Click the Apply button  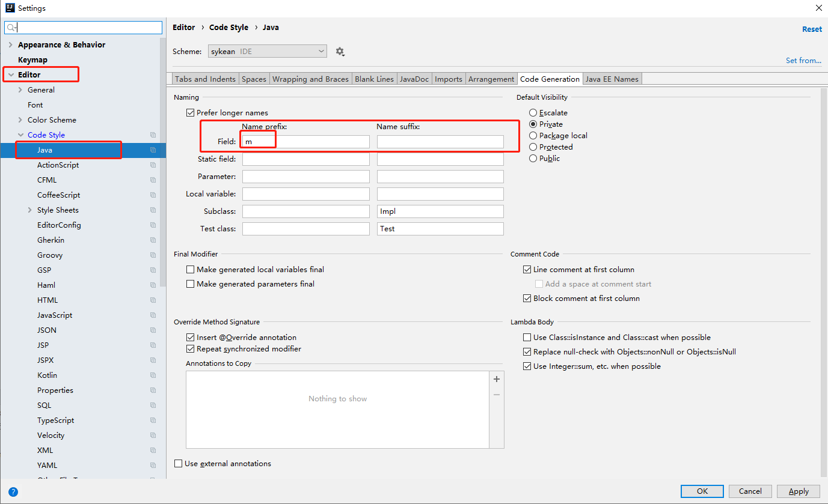tap(799, 491)
